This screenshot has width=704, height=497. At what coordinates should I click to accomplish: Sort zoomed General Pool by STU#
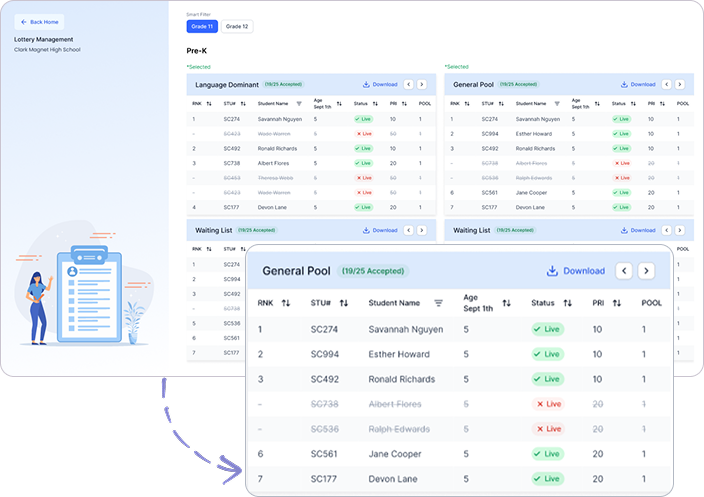343,303
